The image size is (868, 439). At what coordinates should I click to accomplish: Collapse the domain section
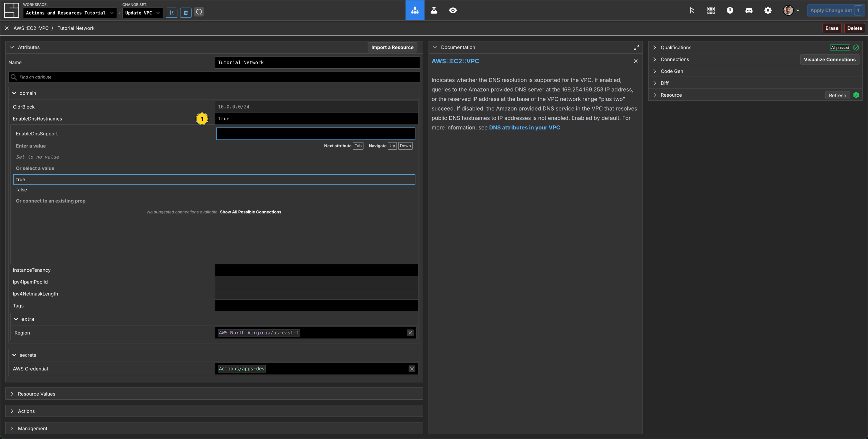[14, 93]
